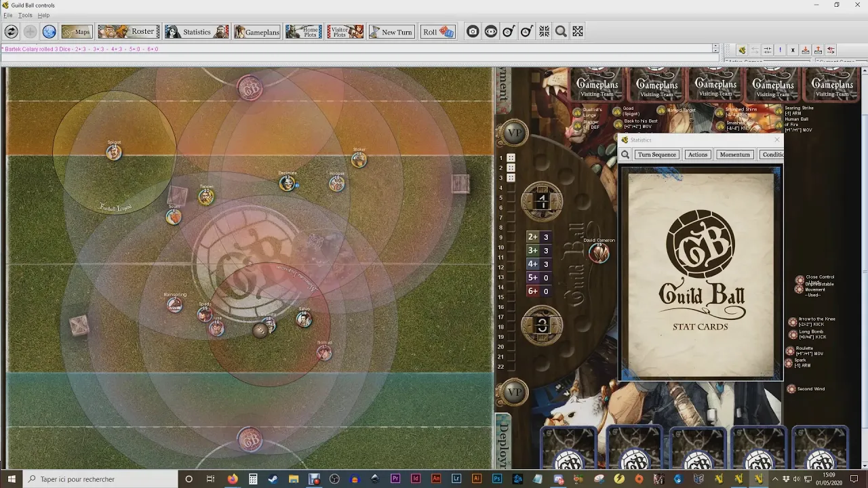868x488 pixels.
Task: Click the Guild Ball stat card image
Action: (701, 273)
